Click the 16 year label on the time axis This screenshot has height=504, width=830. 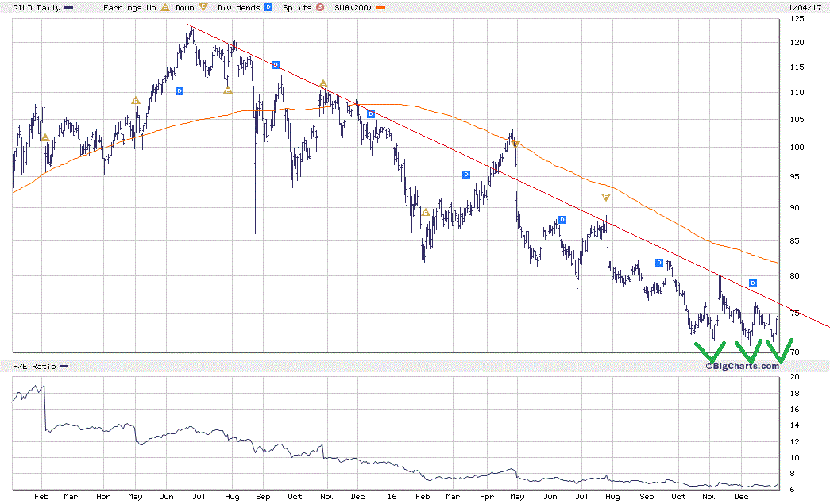(392, 497)
